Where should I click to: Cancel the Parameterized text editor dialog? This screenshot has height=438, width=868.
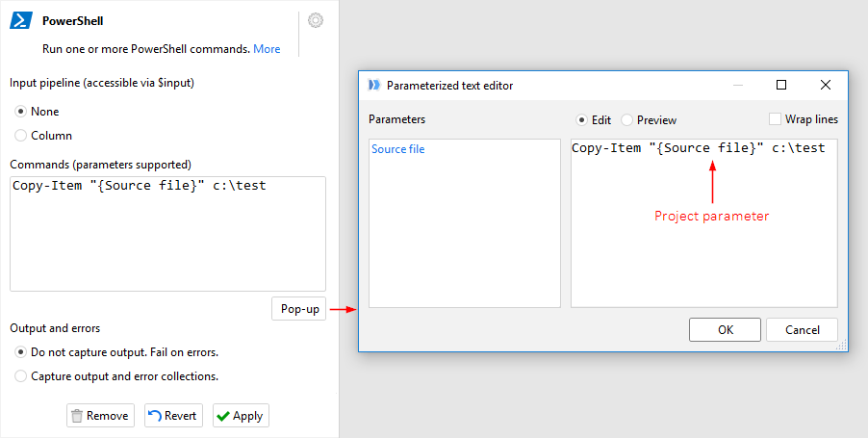(803, 329)
